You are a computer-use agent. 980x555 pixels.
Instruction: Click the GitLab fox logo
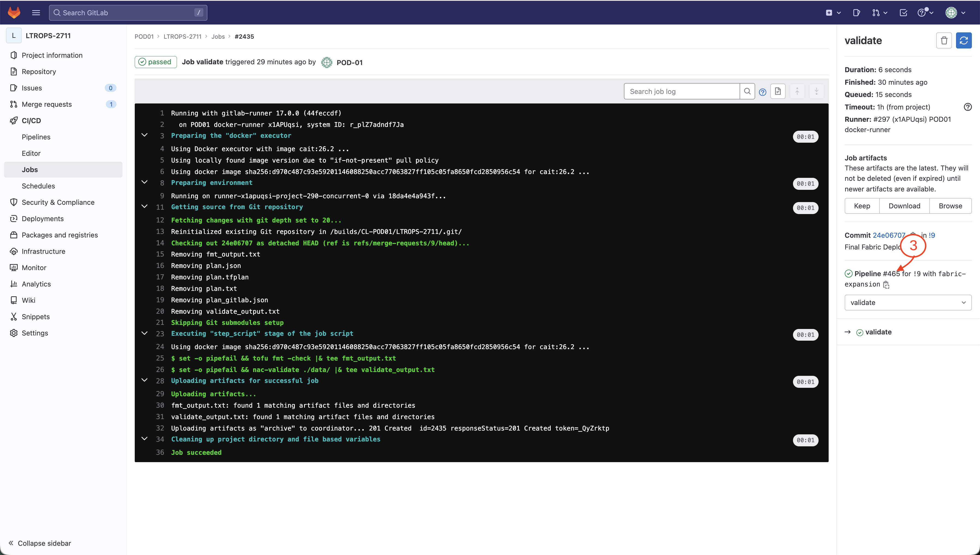point(14,13)
